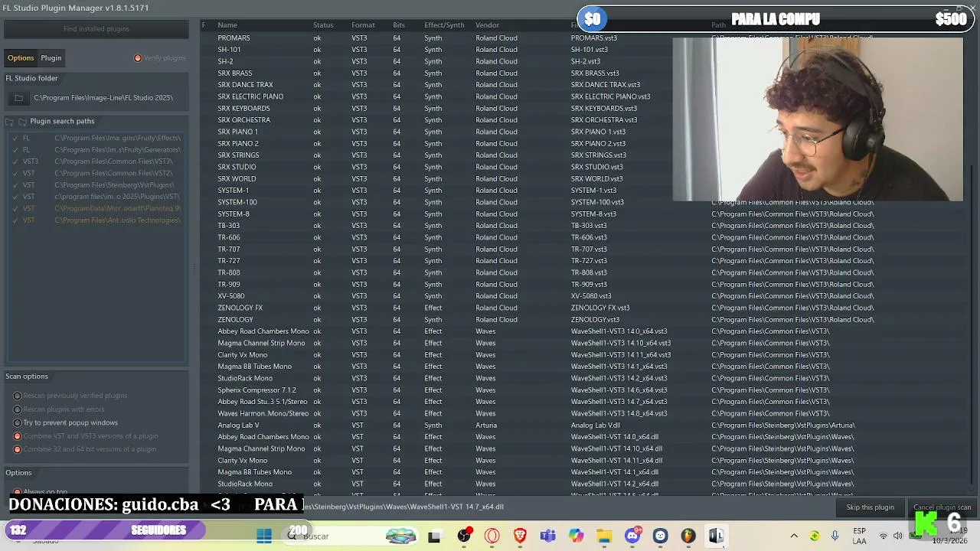Click Cancel plugin scan button
Viewport: 980px width, 551px height.
click(x=942, y=507)
